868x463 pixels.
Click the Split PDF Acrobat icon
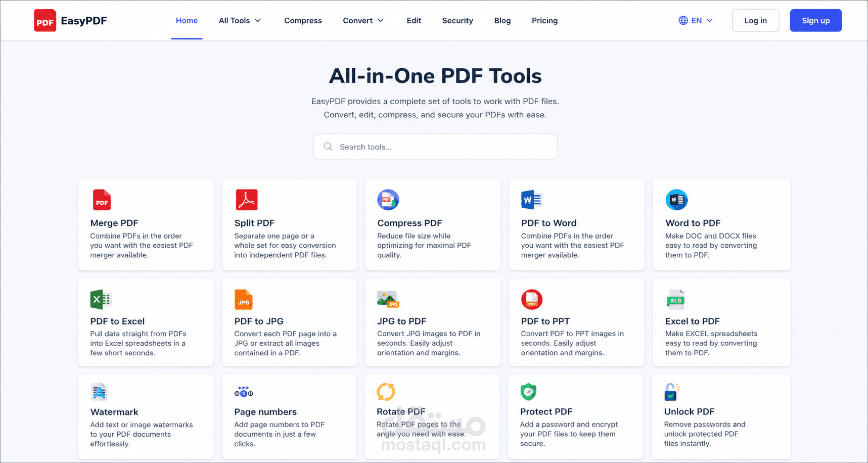click(247, 200)
